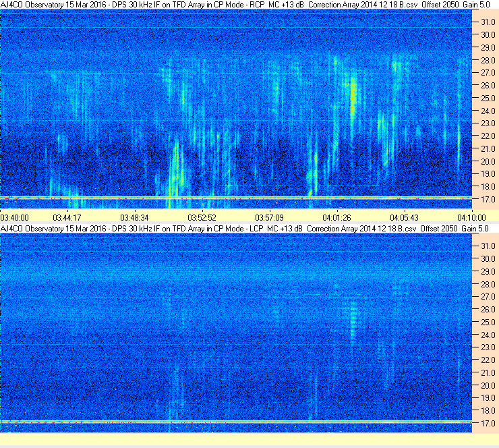Click the 27.0 frequency label on LCP plot
Image resolution: width=499 pixels, height=448 pixels.
point(488,297)
